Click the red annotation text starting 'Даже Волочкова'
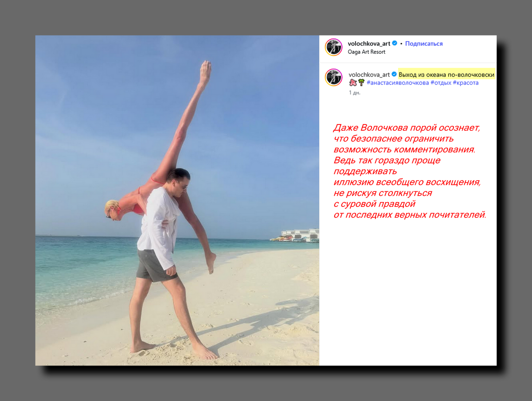This screenshot has height=401, width=532. [410, 171]
